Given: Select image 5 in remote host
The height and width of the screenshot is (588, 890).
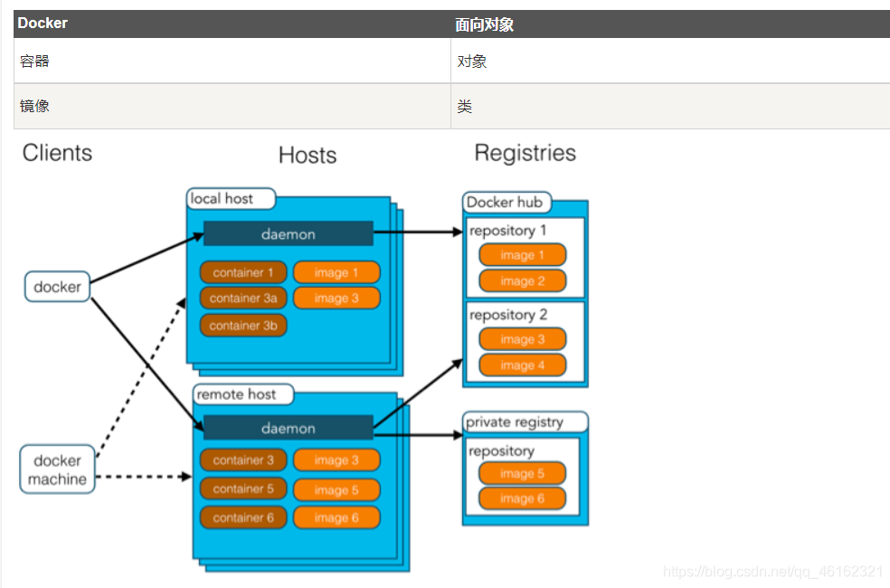Looking at the screenshot, I should [336, 489].
